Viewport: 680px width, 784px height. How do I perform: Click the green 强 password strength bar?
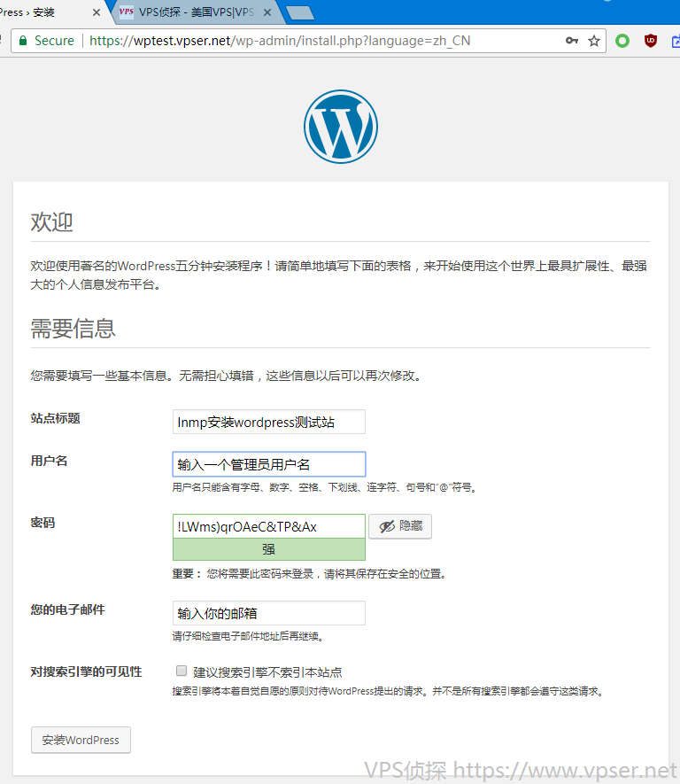point(268,549)
